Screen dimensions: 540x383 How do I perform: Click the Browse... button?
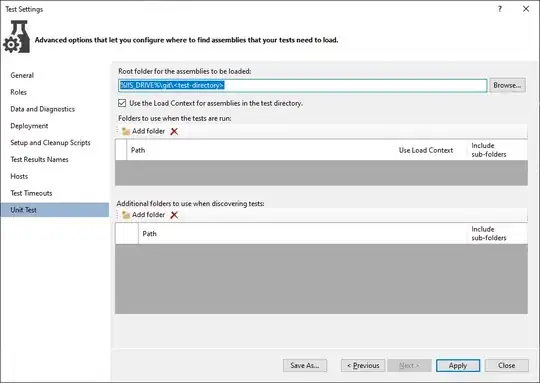pos(507,85)
